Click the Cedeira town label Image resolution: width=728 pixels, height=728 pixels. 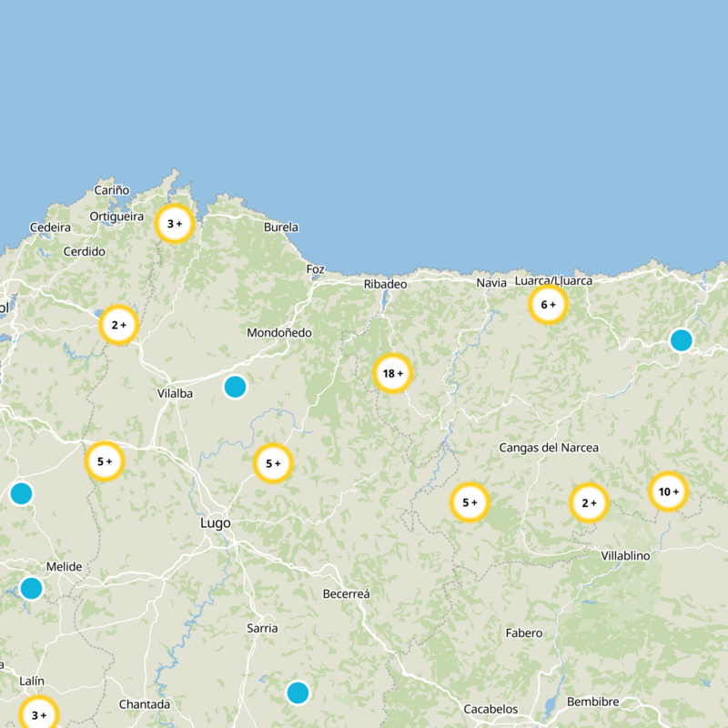point(51,227)
